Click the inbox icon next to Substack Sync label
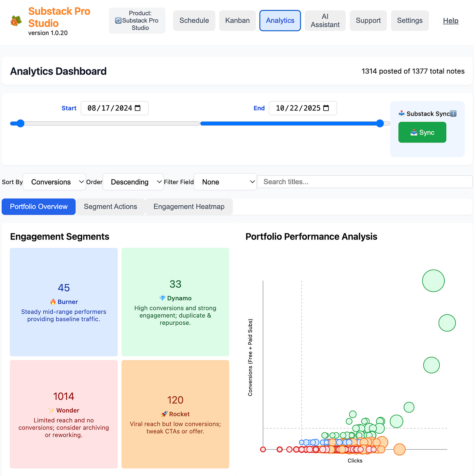 [x=402, y=113]
